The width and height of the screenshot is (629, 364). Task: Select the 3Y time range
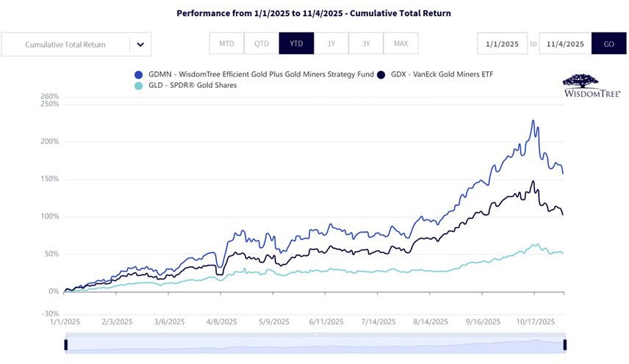(x=366, y=43)
